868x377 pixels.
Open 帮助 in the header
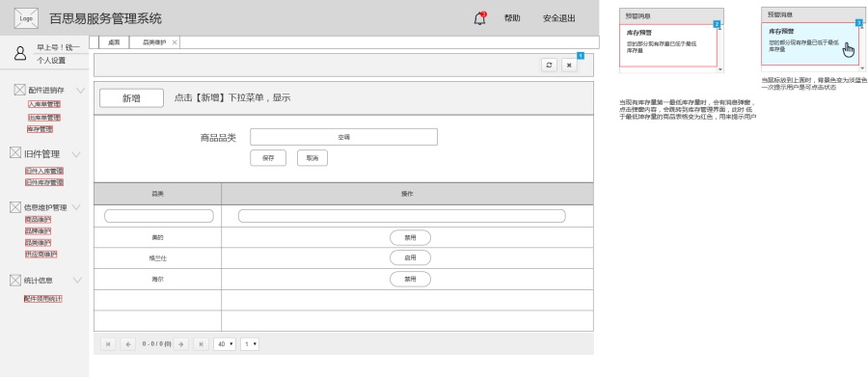tap(512, 18)
